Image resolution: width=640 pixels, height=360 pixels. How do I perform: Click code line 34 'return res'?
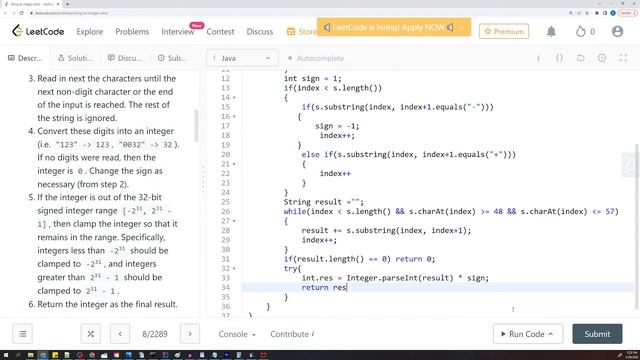click(x=324, y=287)
